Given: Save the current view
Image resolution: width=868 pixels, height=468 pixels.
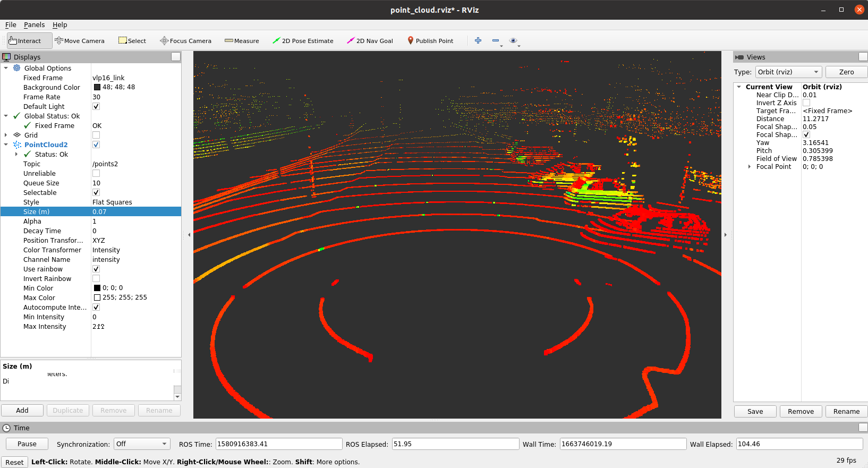Looking at the screenshot, I should 755,411.
